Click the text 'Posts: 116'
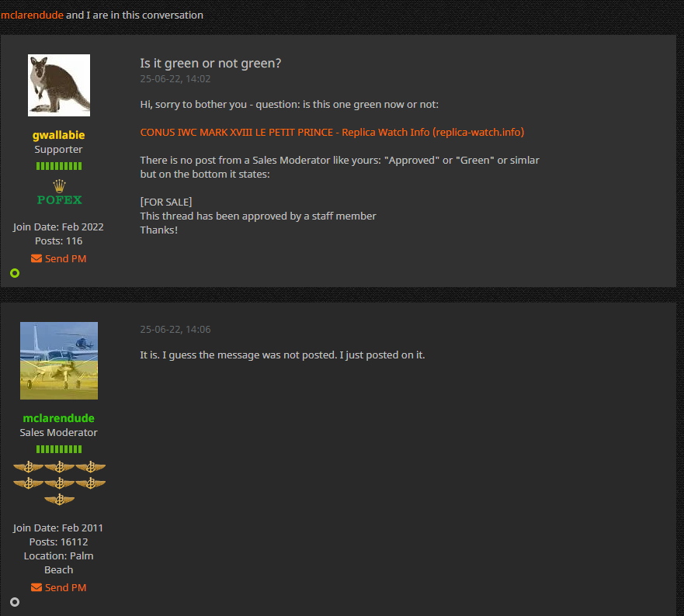 tap(58, 241)
